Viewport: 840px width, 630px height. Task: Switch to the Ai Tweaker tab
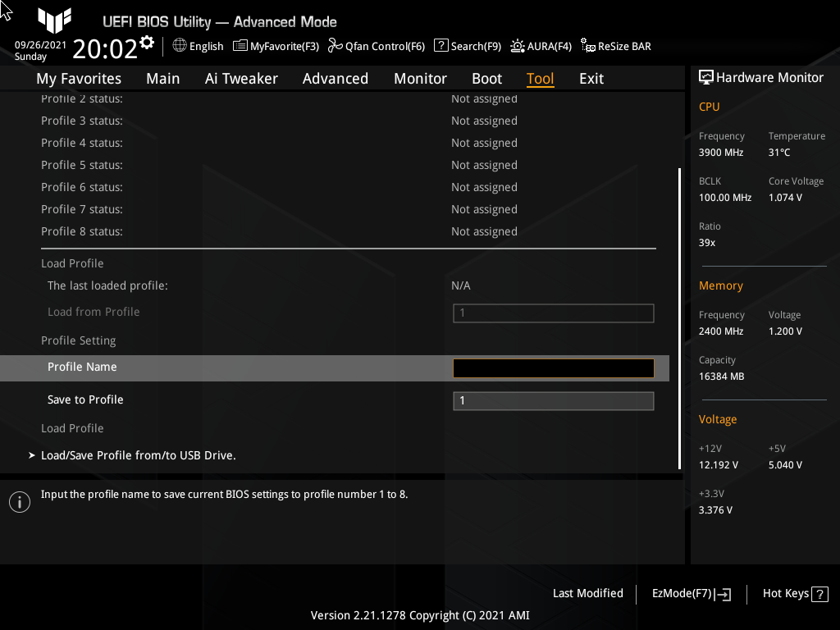(x=241, y=78)
